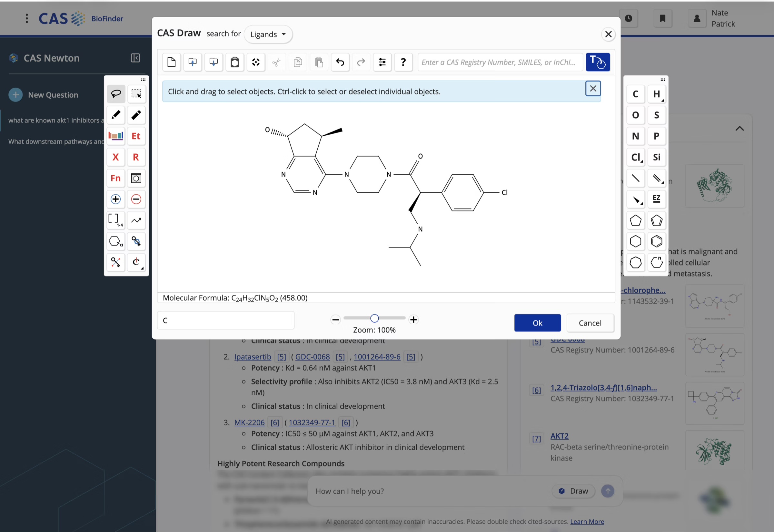Select the Sulfur atom button

click(x=657, y=115)
